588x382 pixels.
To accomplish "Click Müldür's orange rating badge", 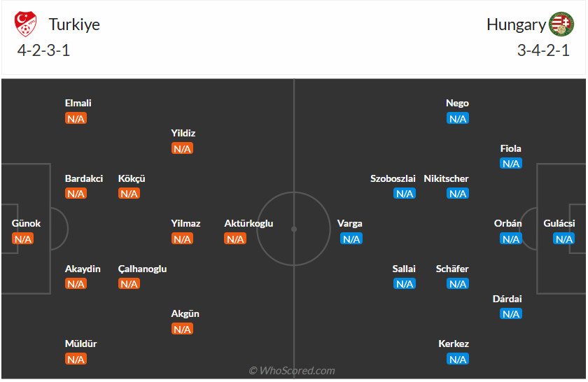I will coord(76,359).
